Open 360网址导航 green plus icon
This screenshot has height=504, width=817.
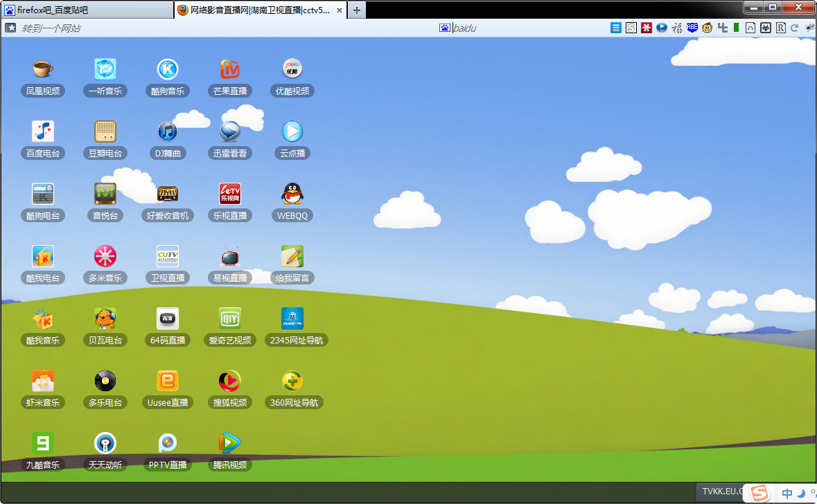292,381
